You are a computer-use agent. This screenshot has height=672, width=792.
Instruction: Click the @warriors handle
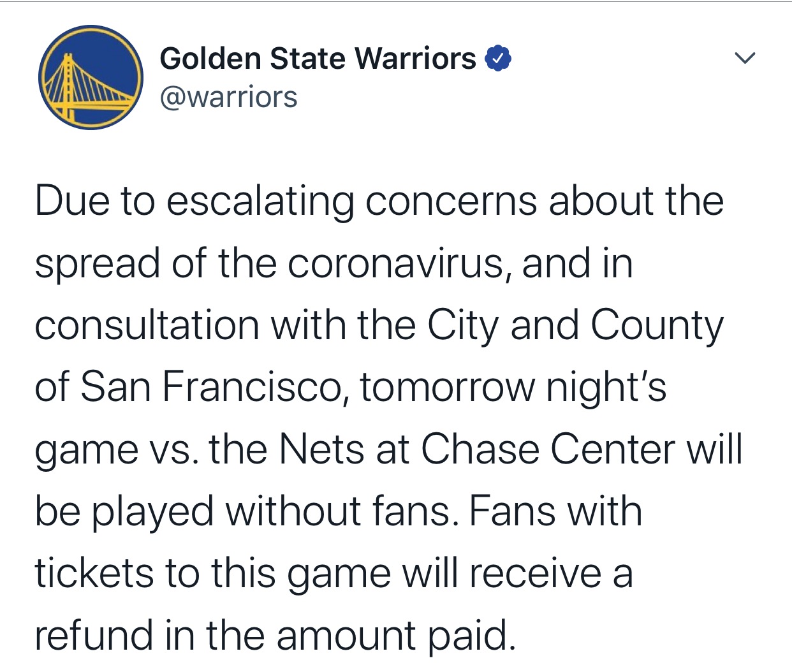(228, 98)
